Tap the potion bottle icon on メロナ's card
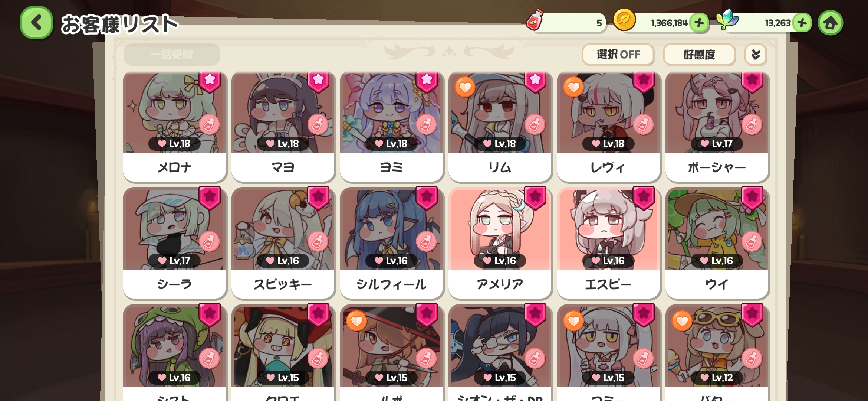This screenshot has width=868, height=401. pyautogui.click(x=209, y=124)
